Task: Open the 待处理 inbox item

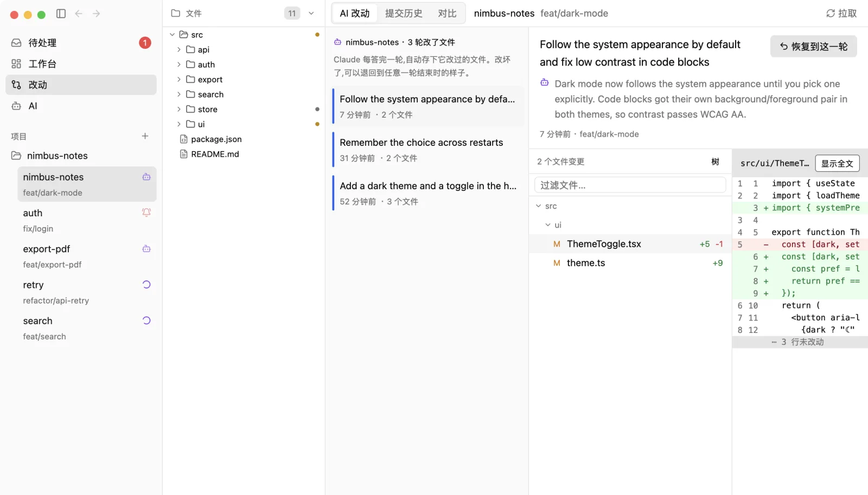Action: (x=81, y=43)
